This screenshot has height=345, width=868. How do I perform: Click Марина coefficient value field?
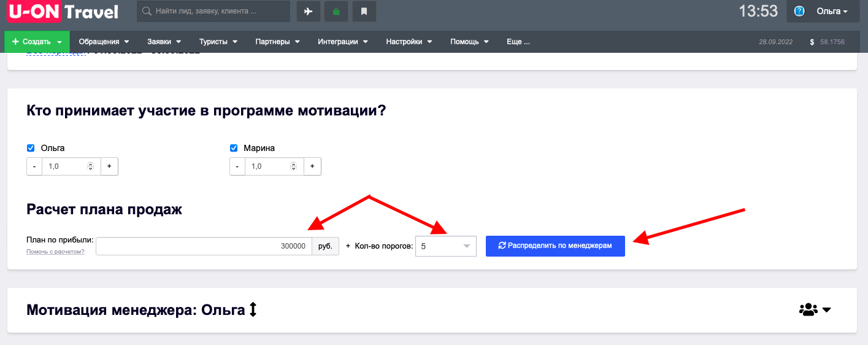(274, 166)
